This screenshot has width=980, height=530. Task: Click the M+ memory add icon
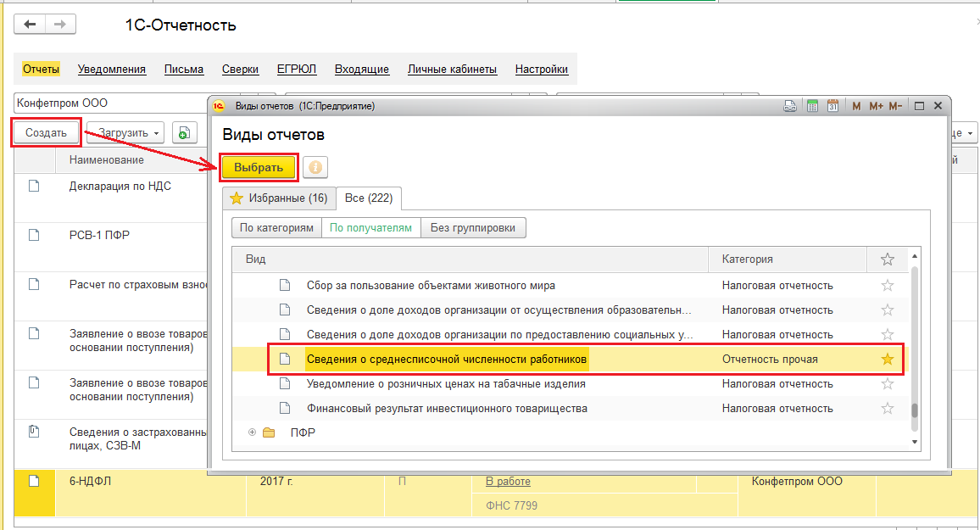[x=876, y=106]
